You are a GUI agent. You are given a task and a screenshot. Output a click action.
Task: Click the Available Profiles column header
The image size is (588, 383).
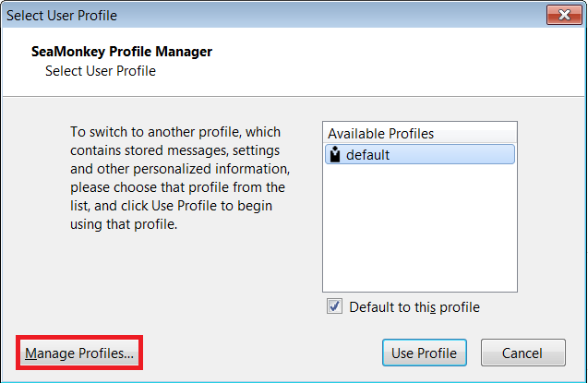click(x=420, y=134)
